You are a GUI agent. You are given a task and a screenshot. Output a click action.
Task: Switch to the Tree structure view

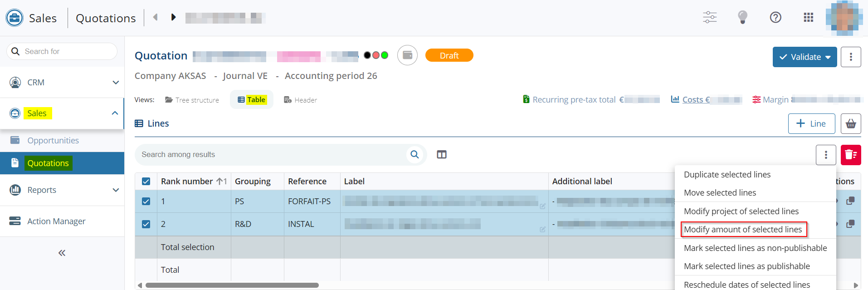[192, 100]
